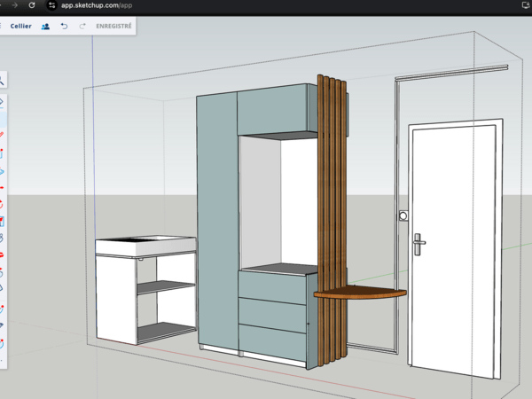
Task: Click the white door's handle
Action: pos(419,239)
